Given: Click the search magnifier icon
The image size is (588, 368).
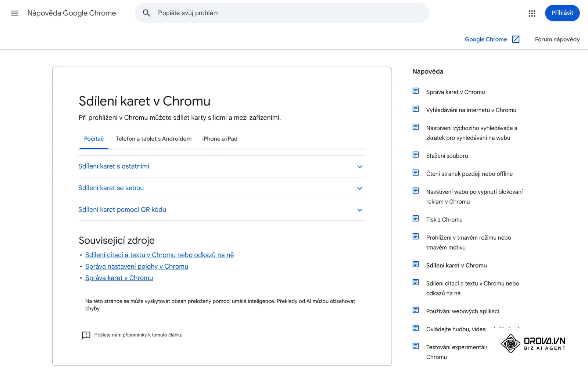Looking at the screenshot, I should coord(146,13).
